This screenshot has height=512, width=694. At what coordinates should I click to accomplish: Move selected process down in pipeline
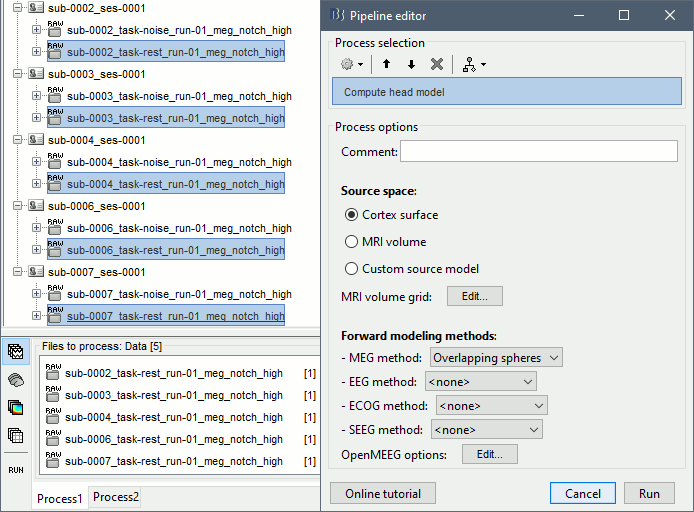[x=411, y=64]
